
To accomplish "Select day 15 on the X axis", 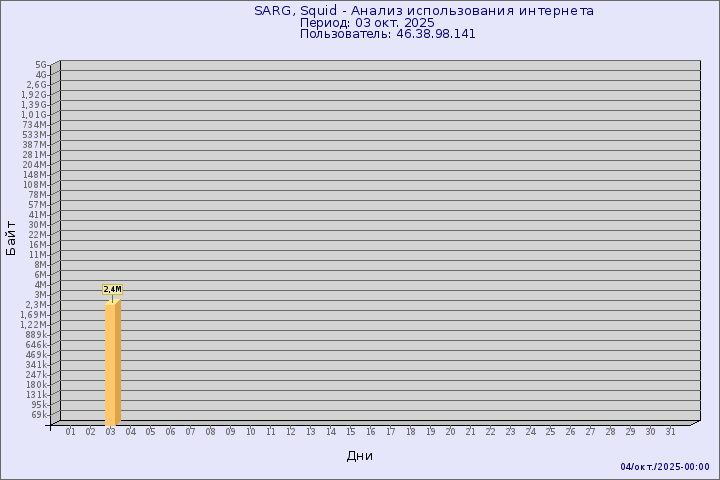I will (x=350, y=432).
